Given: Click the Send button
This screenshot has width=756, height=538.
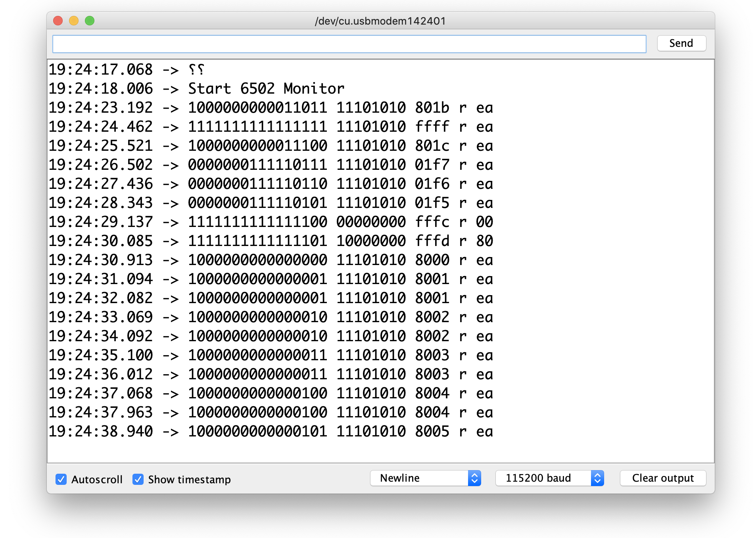Looking at the screenshot, I should (681, 43).
